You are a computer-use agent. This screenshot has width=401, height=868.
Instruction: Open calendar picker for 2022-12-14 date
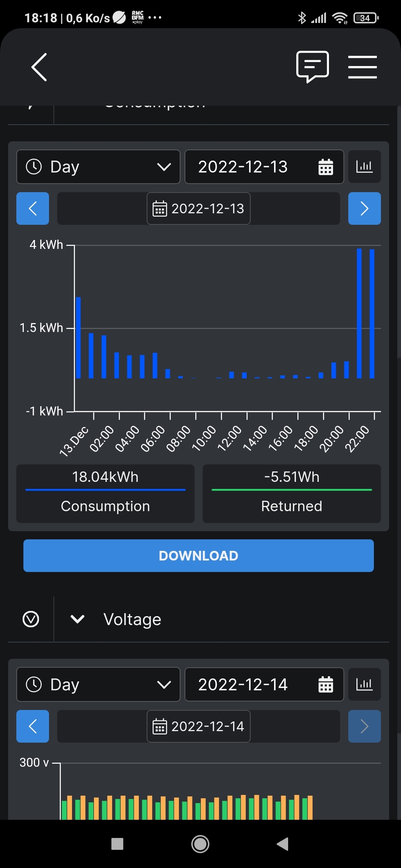[x=326, y=685]
